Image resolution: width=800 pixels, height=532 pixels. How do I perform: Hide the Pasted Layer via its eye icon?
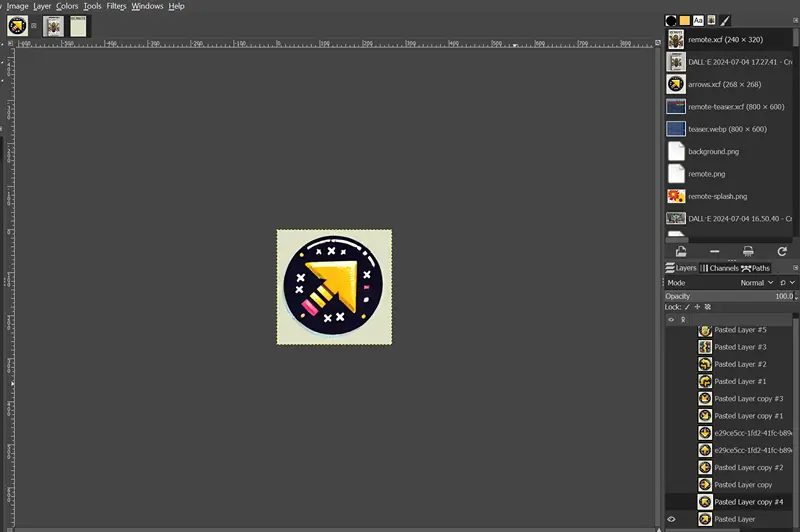[x=671, y=519]
